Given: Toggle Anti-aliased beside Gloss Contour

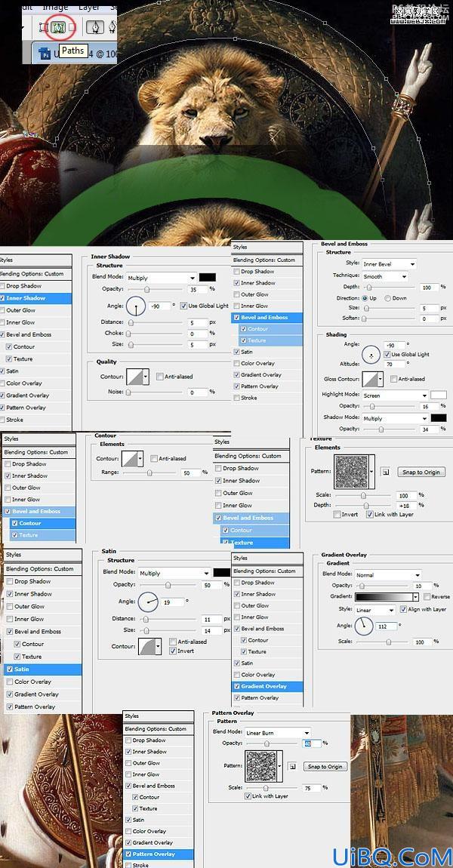Looking at the screenshot, I should tap(394, 379).
